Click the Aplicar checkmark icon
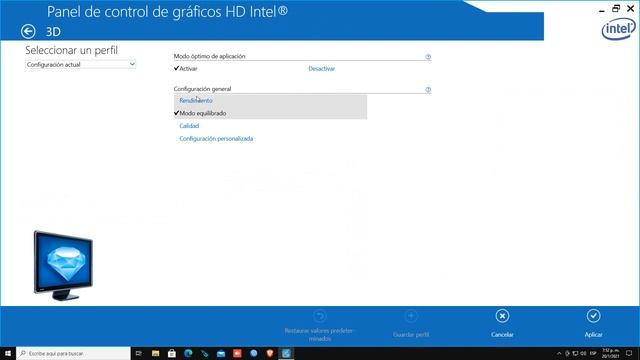The image size is (640, 360). [x=593, y=316]
